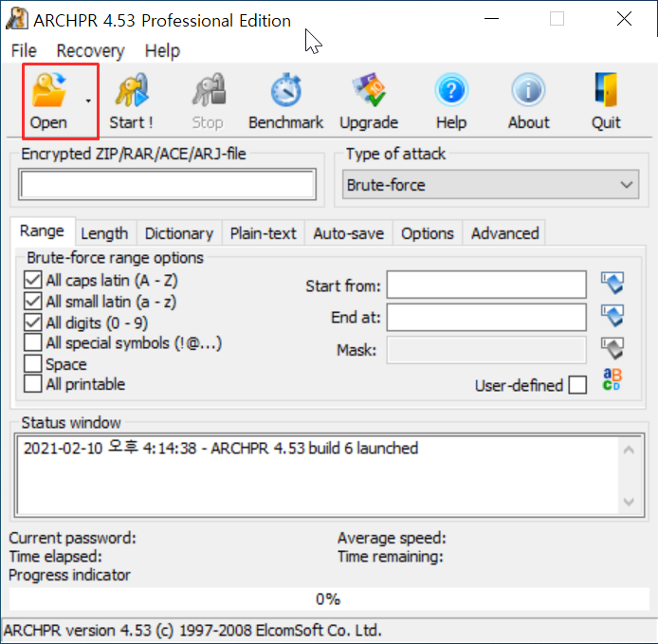
Task: Quit the program via door icon
Action: 606,101
